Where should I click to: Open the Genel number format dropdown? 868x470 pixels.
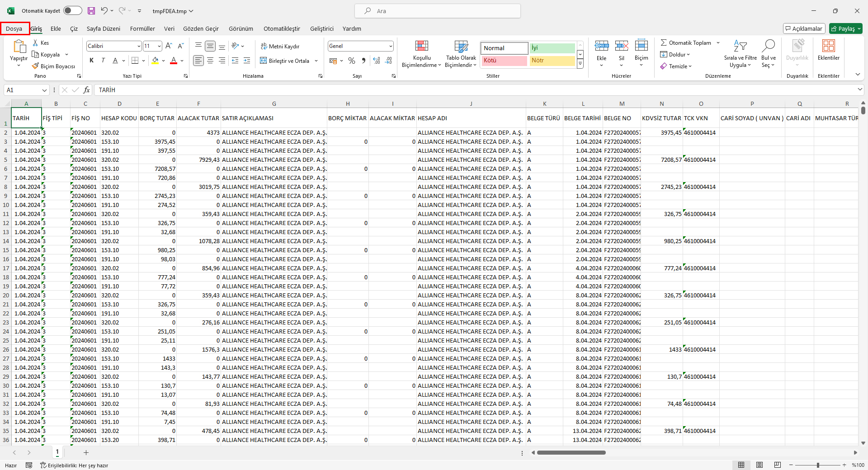391,46
